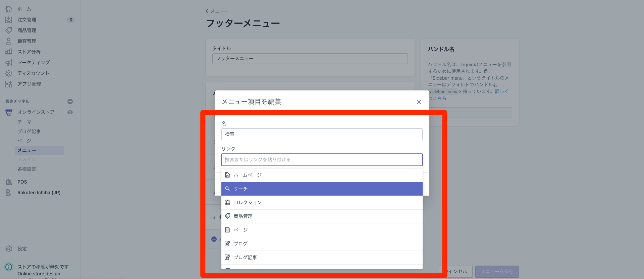The height and width of the screenshot is (279, 644).
Task: Open POS sales channel
Action: pyautogui.click(x=22, y=182)
